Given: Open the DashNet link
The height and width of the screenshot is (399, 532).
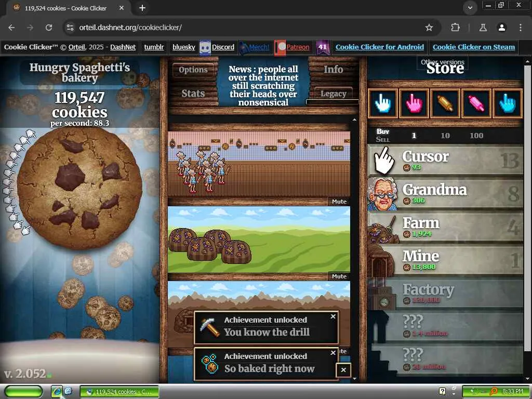Looking at the screenshot, I should coord(123,47).
